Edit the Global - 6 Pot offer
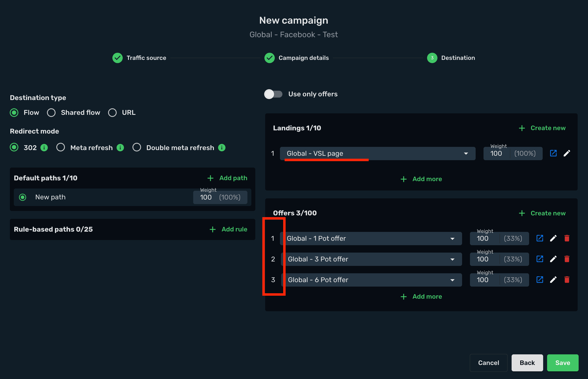Viewport: 588px width, 379px height. click(x=553, y=280)
